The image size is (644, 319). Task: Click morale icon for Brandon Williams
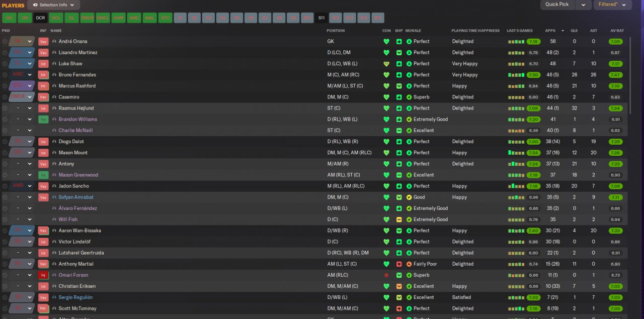pyautogui.click(x=409, y=120)
